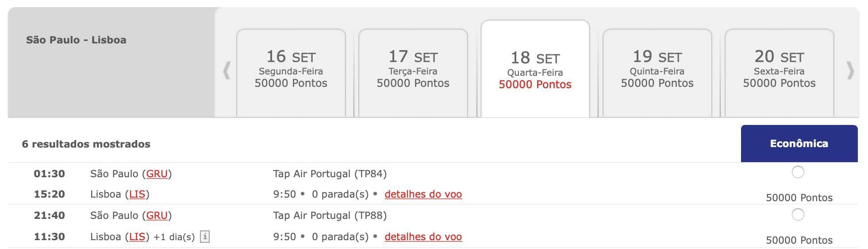Select the 18 SET Quarta-Feira tab
Screen dimensions: 868x249
click(535, 70)
